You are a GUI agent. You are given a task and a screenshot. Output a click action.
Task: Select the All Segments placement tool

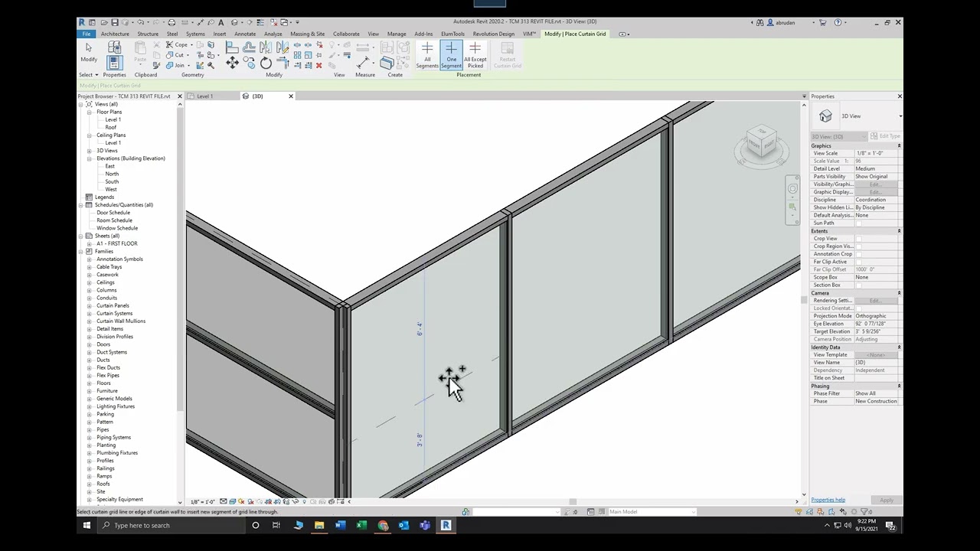427,56
